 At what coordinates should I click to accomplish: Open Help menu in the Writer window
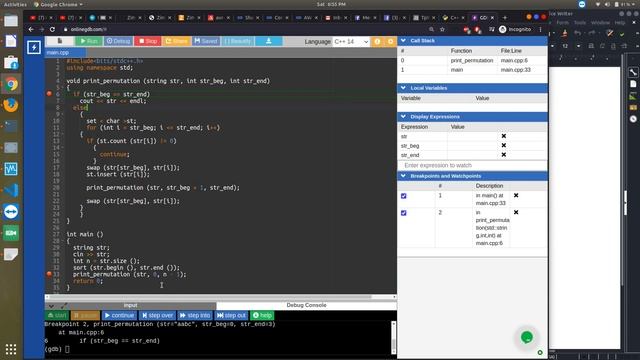tap(620, 23)
